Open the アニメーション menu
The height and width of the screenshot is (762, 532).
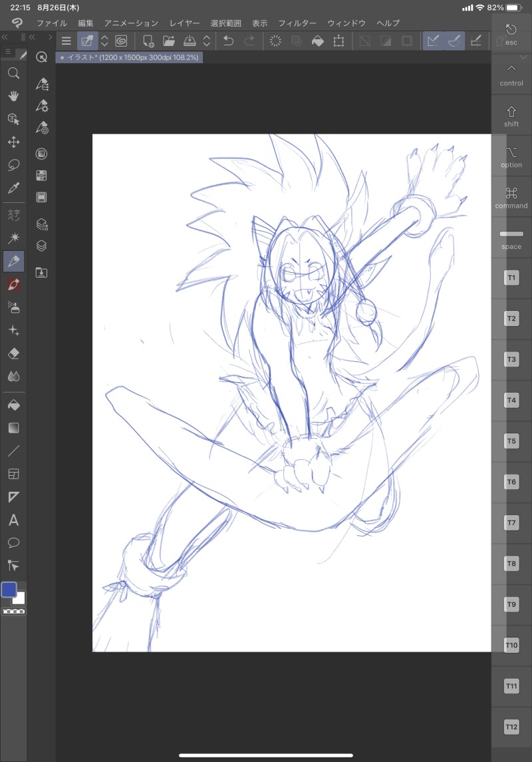(x=131, y=23)
